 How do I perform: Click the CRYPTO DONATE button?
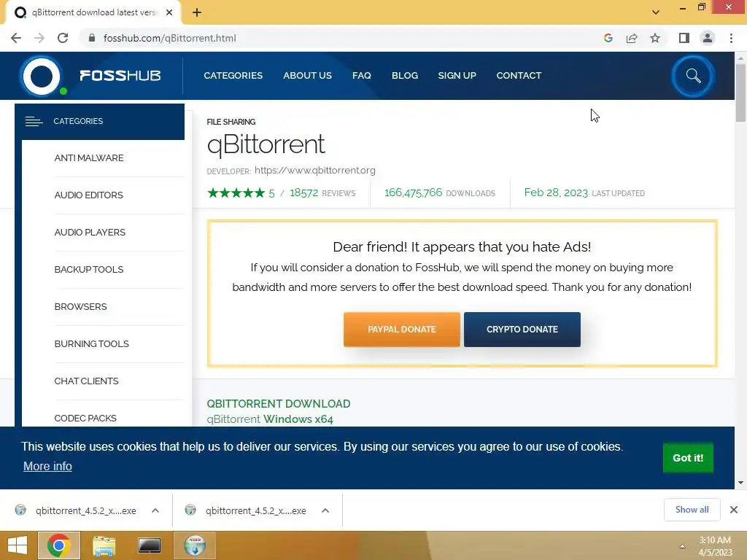tap(522, 329)
